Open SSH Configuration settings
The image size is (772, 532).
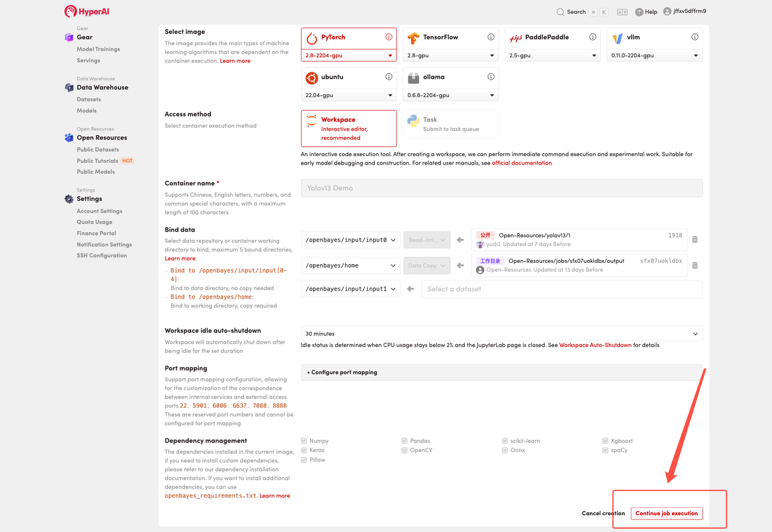coord(102,255)
